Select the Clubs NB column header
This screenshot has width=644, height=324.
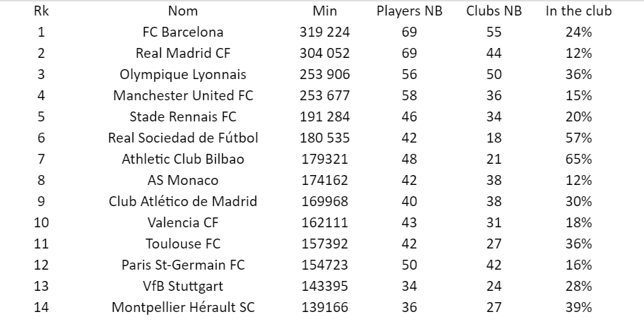point(494,11)
